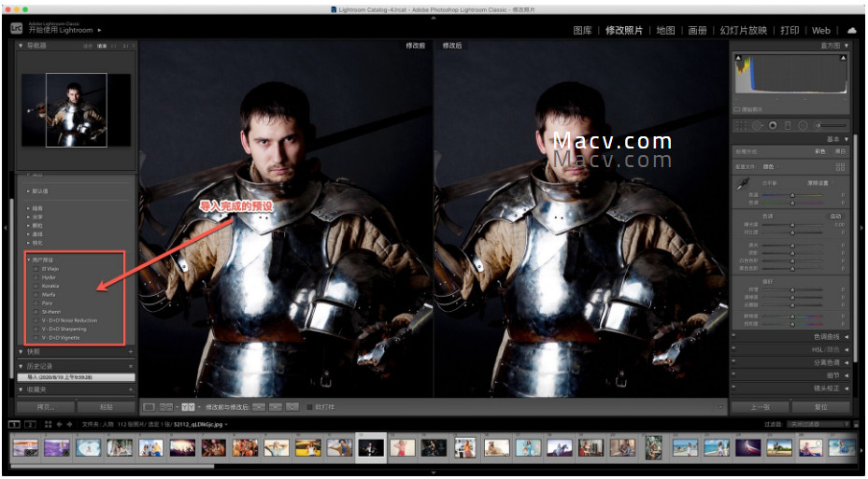Adjust the Saturation (饱和度) slider
This screenshot has height=479, width=868.
[x=792, y=324]
